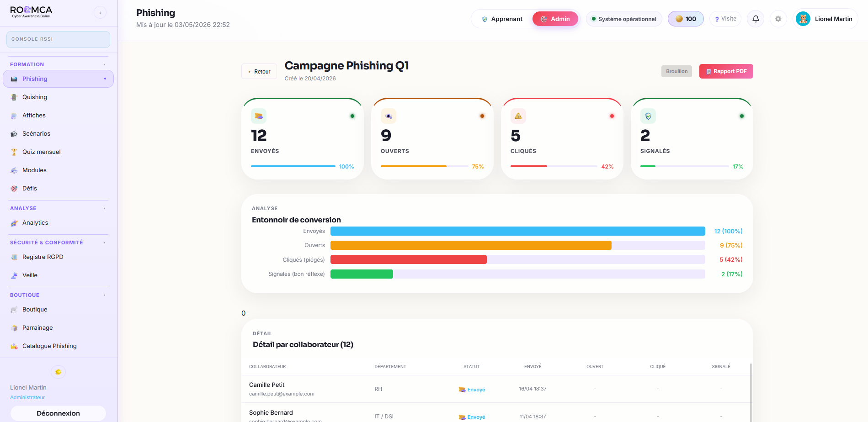Viewport: 868px width, 422px height.
Task: Click the Modules books icon
Action: tap(14, 170)
